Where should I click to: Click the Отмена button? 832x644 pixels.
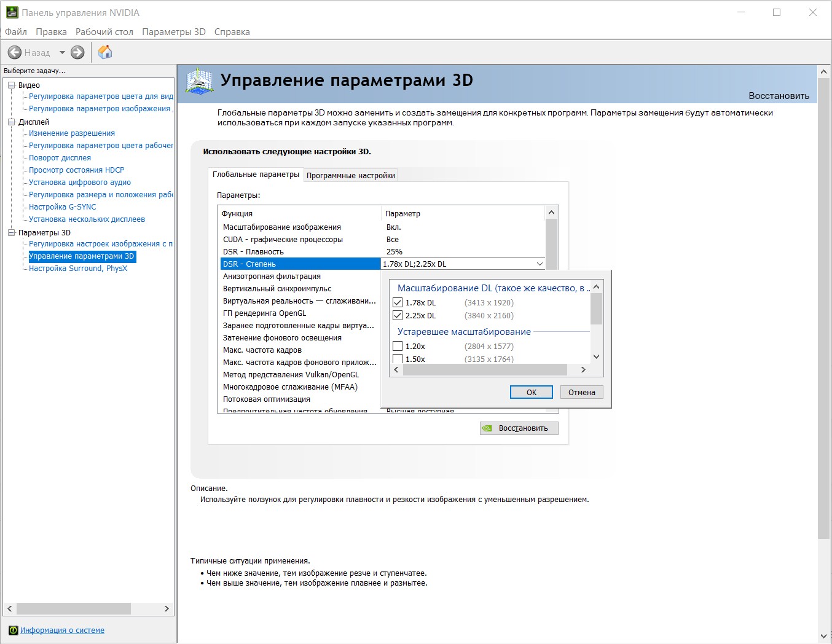coord(582,392)
